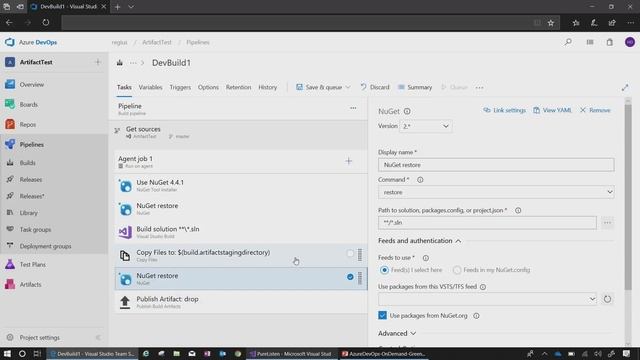Collapse the sidebar navigation
Viewport: 640px width, 360px height.
(x=98, y=338)
